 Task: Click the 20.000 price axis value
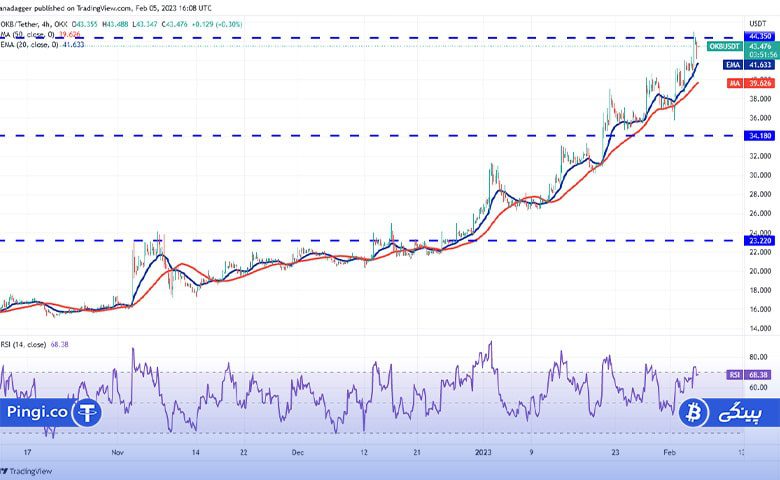point(760,271)
